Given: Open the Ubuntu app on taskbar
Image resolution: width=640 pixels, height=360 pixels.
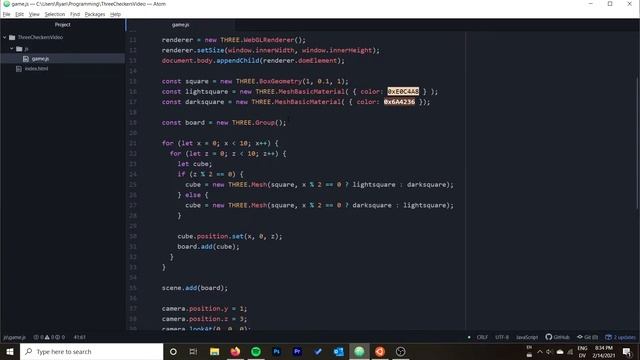Looking at the screenshot, I should 380,351.
